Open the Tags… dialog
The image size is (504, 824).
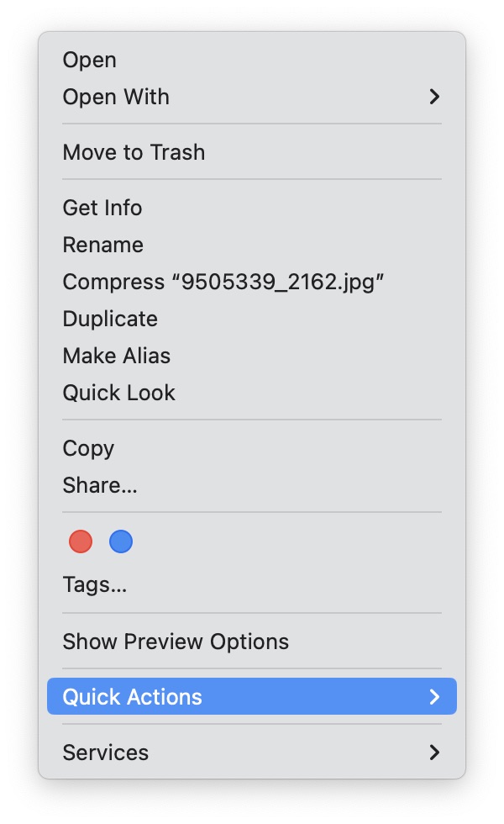pyautogui.click(x=251, y=585)
